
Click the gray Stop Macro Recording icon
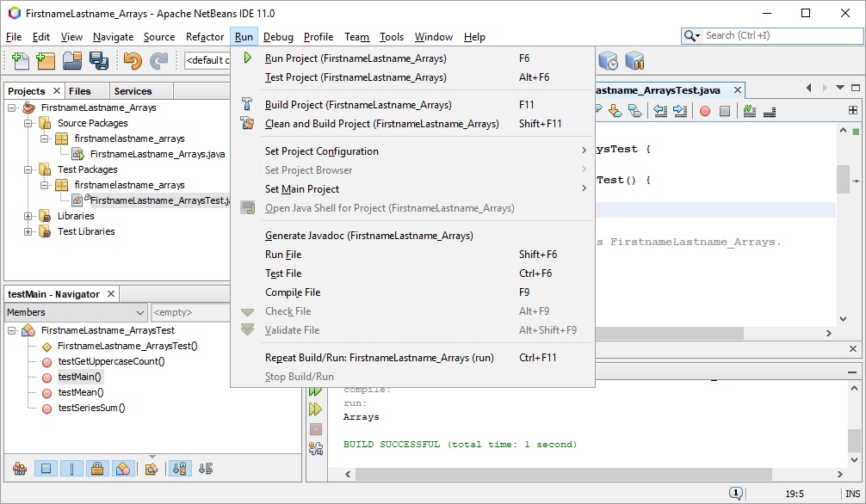tap(725, 111)
